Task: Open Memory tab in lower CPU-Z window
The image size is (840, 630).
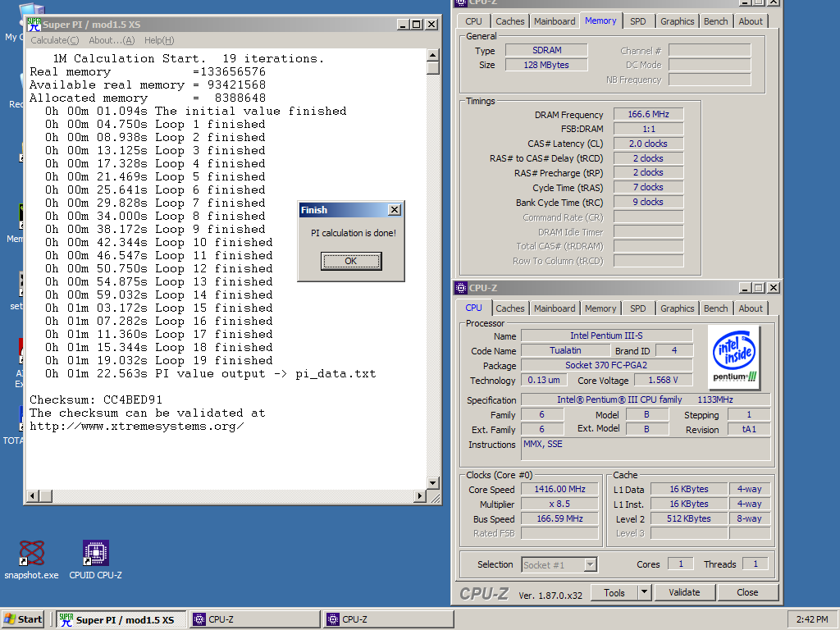Action: [x=600, y=308]
